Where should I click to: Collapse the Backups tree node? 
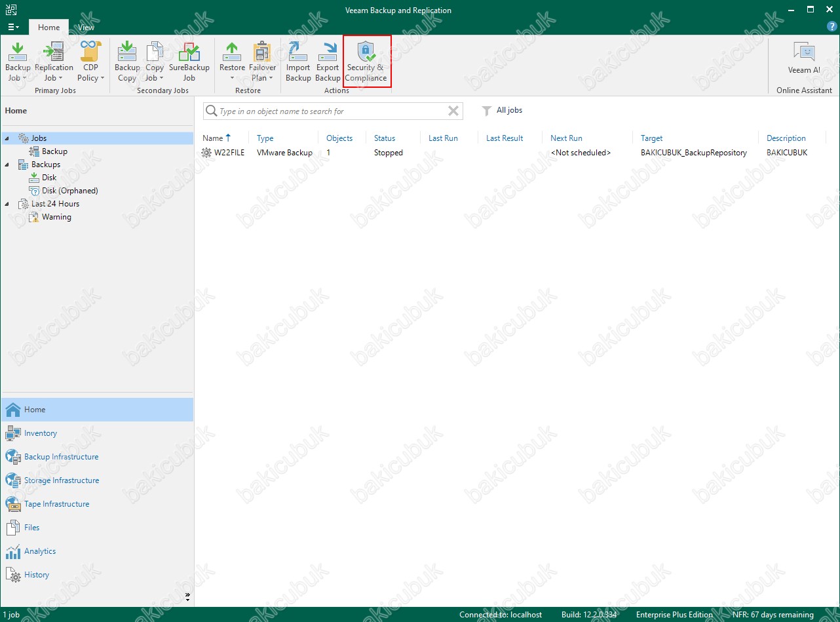(x=7, y=165)
